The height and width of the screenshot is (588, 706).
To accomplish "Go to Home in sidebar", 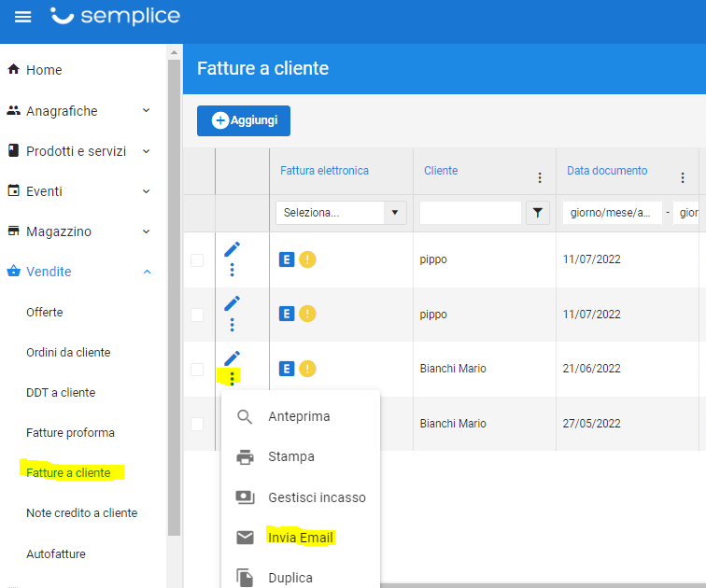I will (44, 70).
